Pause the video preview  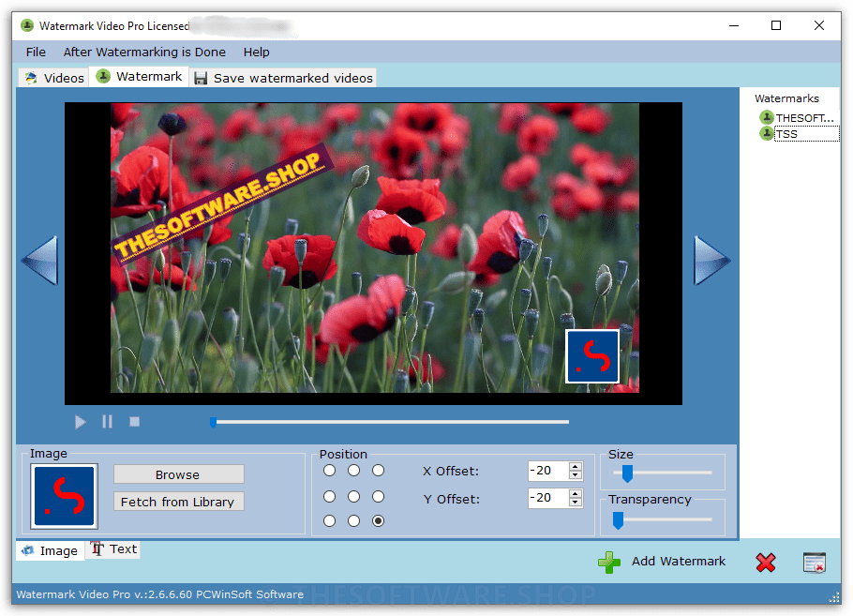tap(107, 422)
